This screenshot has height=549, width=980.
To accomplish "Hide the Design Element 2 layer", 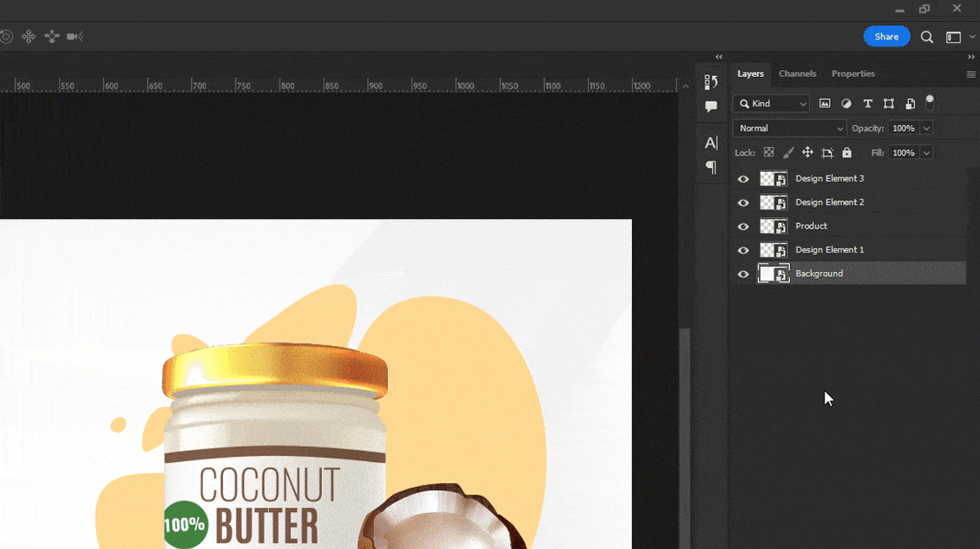I will pyautogui.click(x=743, y=202).
